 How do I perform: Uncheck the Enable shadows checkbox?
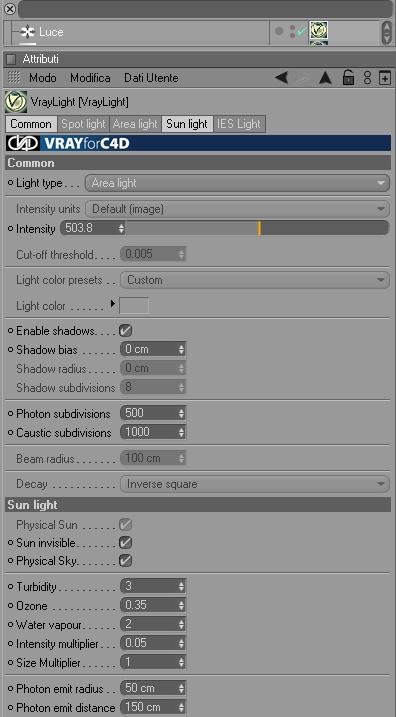pyautogui.click(x=125, y=331)
